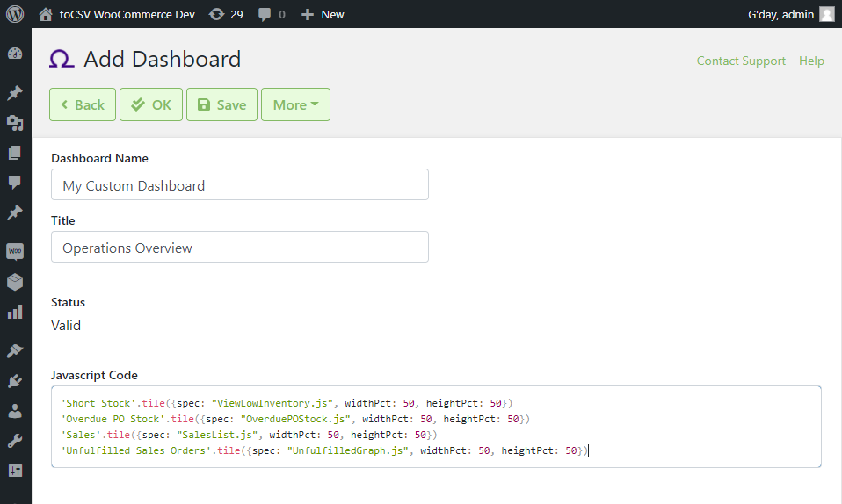Open the Users sidebar icon
842x504 pixels.
(x=15, y=411)
